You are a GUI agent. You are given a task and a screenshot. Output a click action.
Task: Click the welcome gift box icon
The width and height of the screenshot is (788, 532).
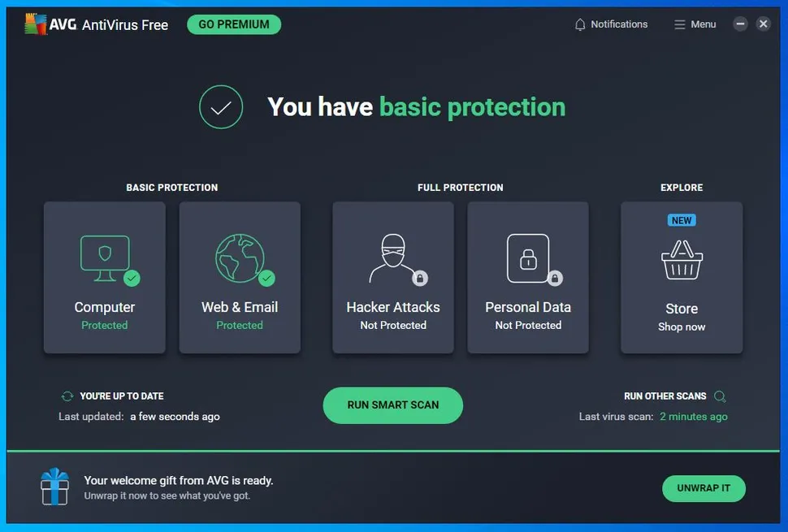click(x=55, y=487)
